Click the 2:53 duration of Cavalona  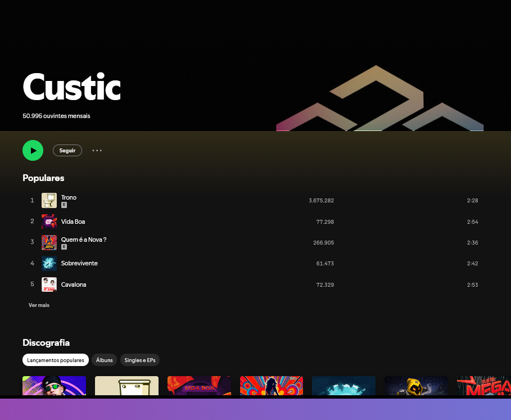pyautogui.click(x=473, y=284)
